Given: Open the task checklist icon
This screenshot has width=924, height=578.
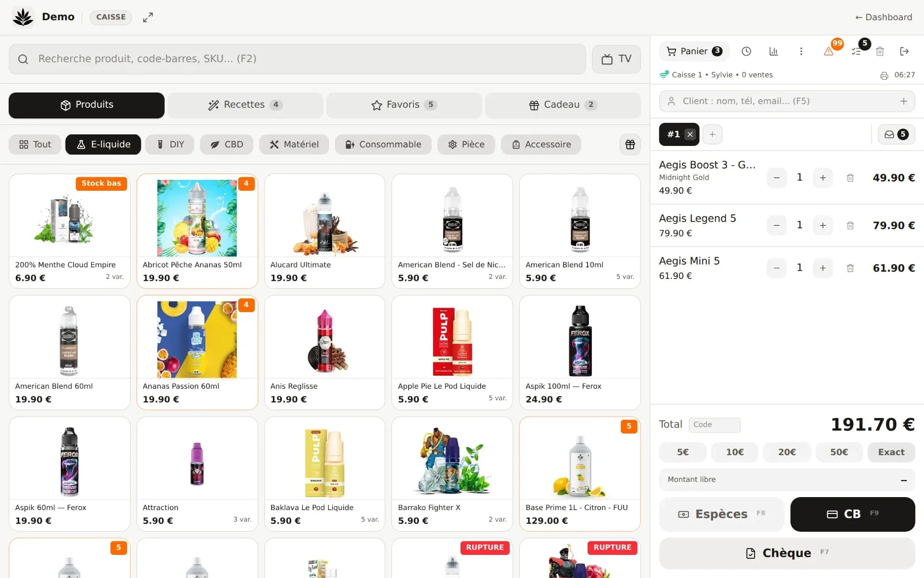Looking at the screenshot, I should [x=856, y=52].
